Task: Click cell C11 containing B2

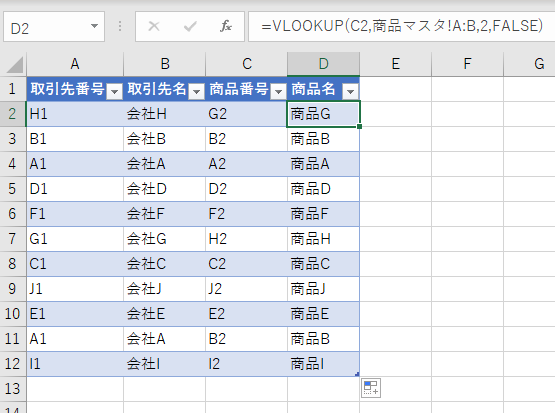Action: pyautogui.click(x=247, y=339)
